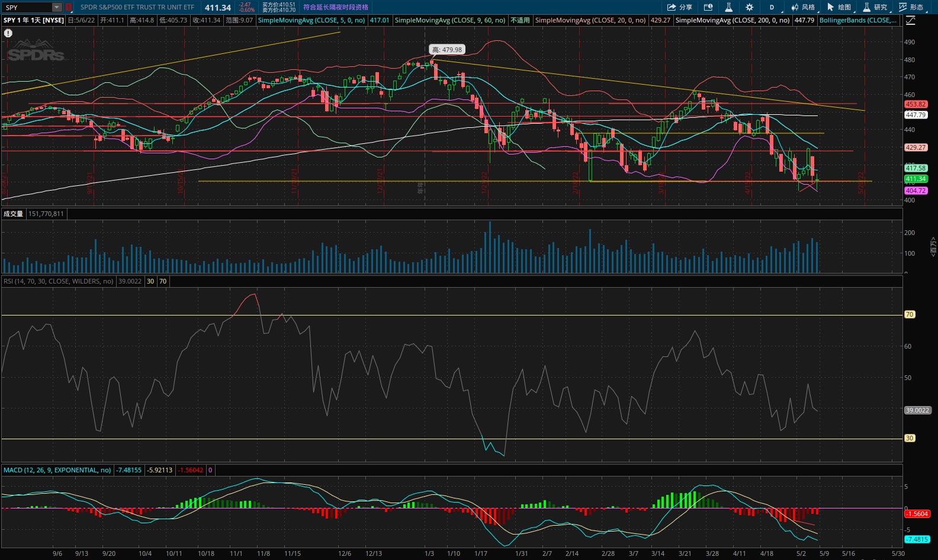Open the Drawings (绘图) menu

(x=840, y=7)
